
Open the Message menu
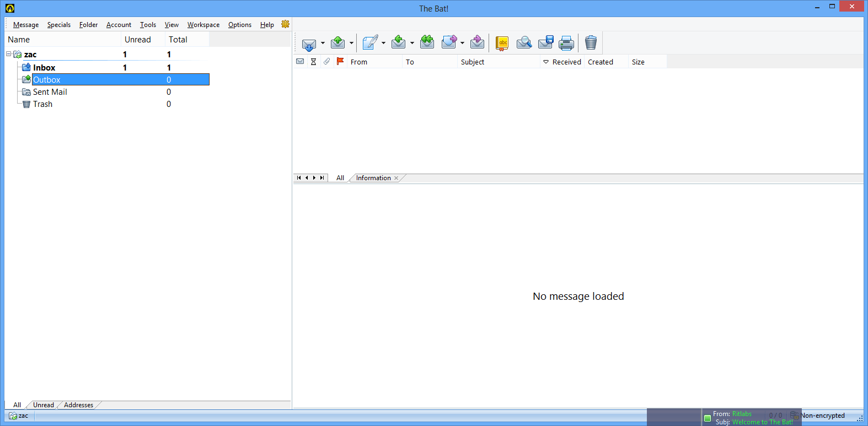pyautogui.click(x=26, y=25)
